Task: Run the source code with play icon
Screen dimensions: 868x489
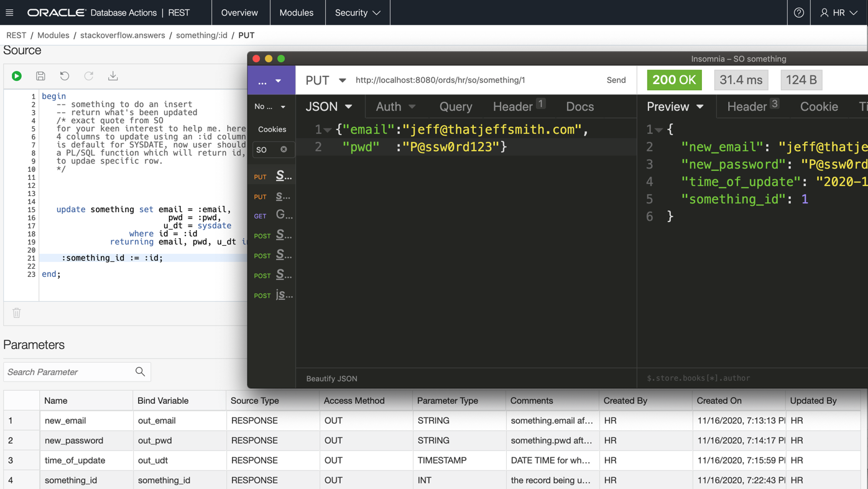Action: click(17, 76)
